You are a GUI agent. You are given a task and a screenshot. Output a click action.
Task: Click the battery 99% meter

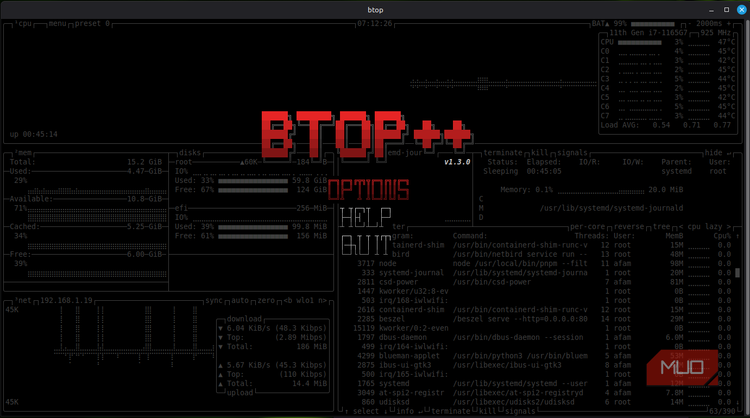tap(652, 24)
